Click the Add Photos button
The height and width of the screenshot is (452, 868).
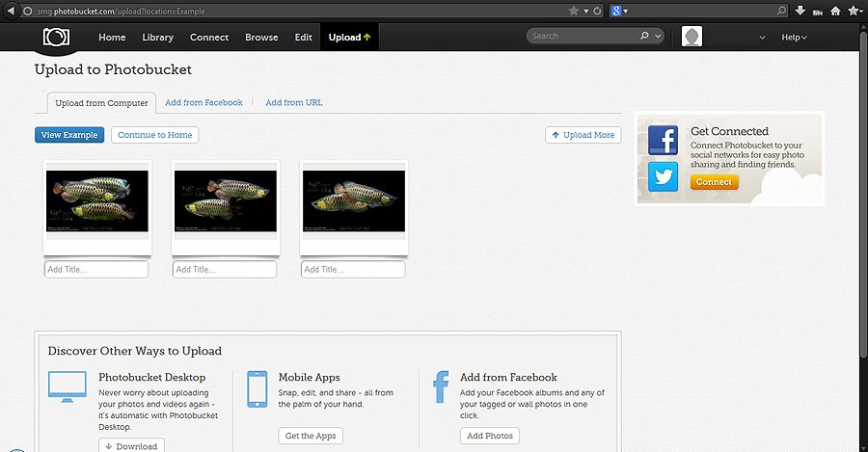coord(489,436)
